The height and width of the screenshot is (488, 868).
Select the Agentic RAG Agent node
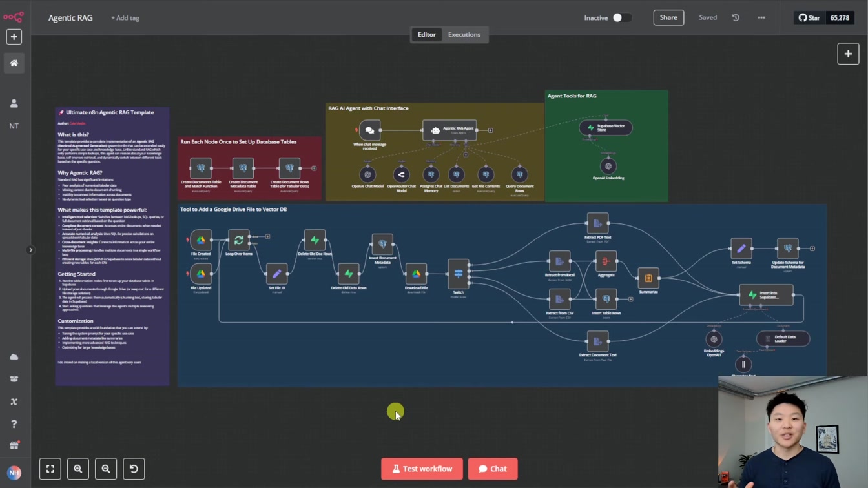[x=449, y=130]
